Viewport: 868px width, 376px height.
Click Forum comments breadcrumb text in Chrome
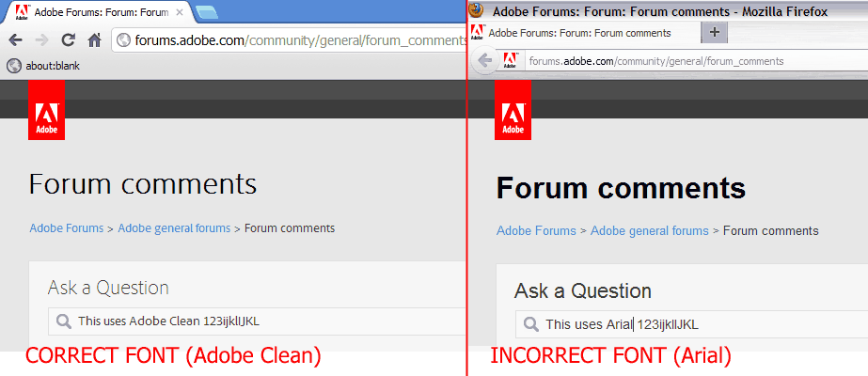click(x=290, y=227)
